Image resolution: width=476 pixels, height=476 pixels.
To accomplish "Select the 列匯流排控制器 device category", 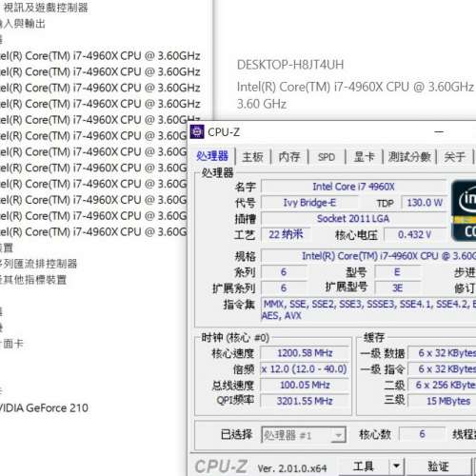I will pyautogui.click(x=39, y=264).
